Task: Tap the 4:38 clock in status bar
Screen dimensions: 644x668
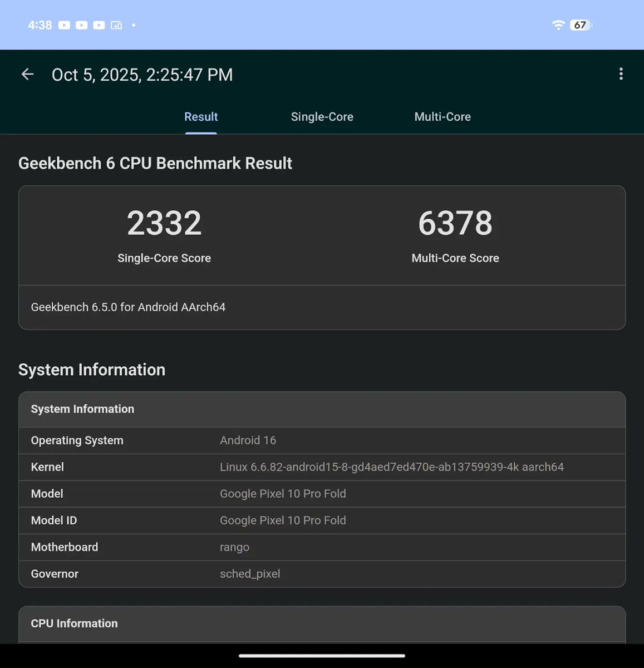Action: [x=40, y=25]
